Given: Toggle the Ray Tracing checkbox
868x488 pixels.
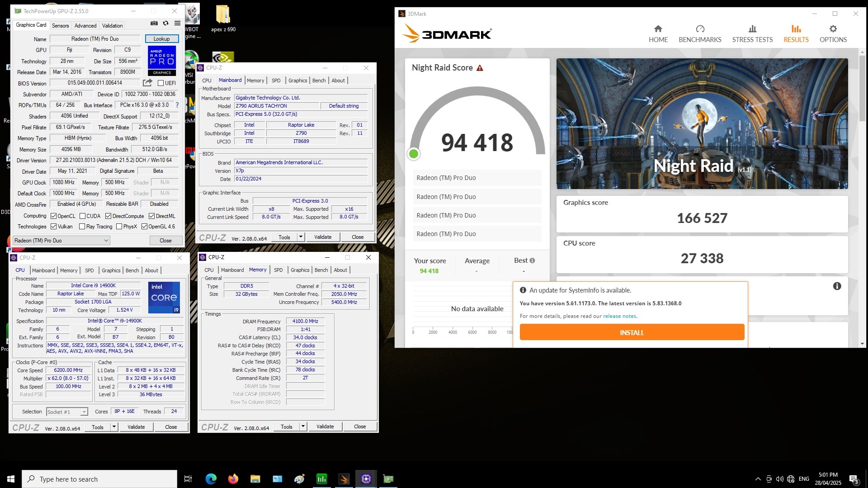Looking at the screenshot, I should point(82,227).
